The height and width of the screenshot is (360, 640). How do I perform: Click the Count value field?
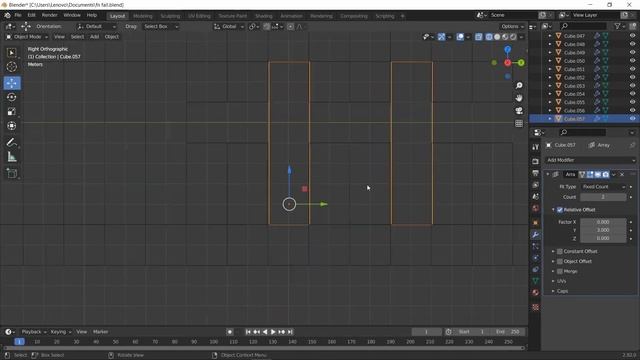[603, 197]
